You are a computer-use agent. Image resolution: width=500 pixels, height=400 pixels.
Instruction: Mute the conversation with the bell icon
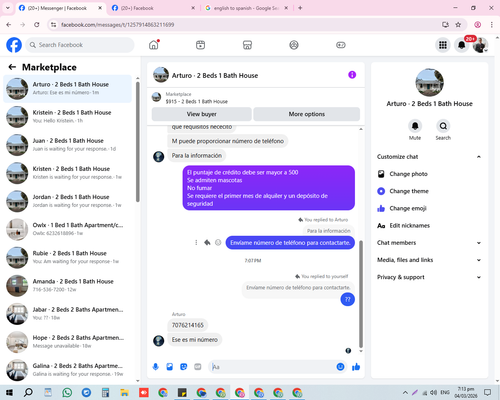point(415,126)
